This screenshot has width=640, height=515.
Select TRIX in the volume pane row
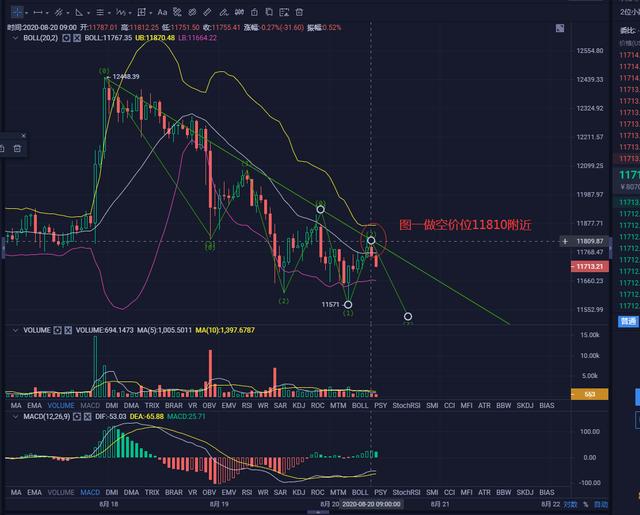152,406
